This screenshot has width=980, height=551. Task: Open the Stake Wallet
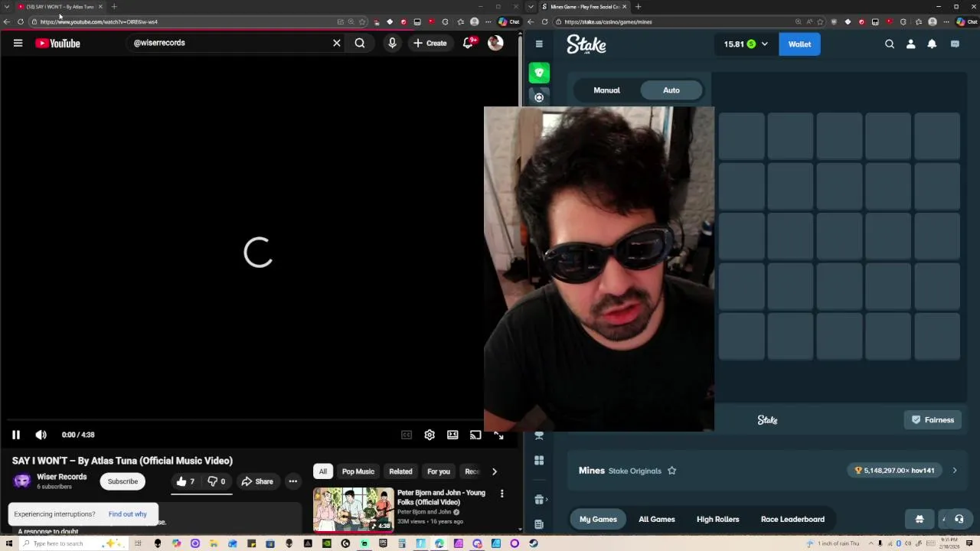point(799,44)
